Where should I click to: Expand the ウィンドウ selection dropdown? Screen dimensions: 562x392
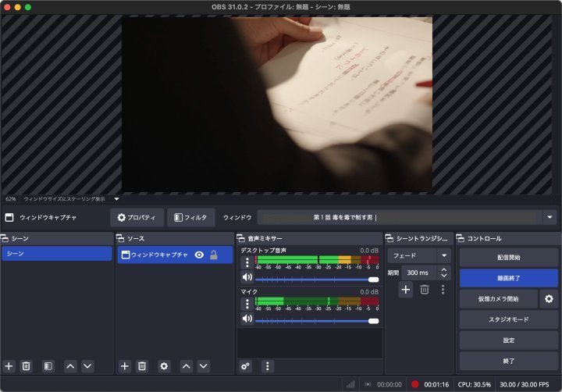[x=551, y=217]
